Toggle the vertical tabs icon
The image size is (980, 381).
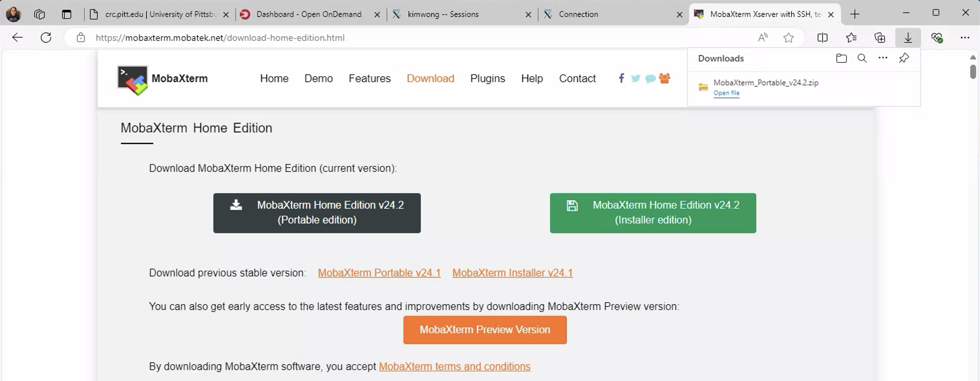coord(67,14)
